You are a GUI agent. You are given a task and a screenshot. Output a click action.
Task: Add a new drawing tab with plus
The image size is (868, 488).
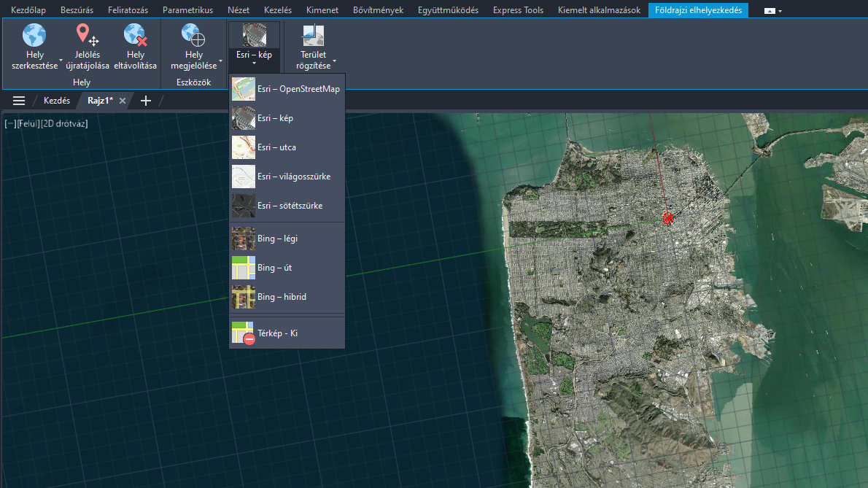[x=146, y=101]
